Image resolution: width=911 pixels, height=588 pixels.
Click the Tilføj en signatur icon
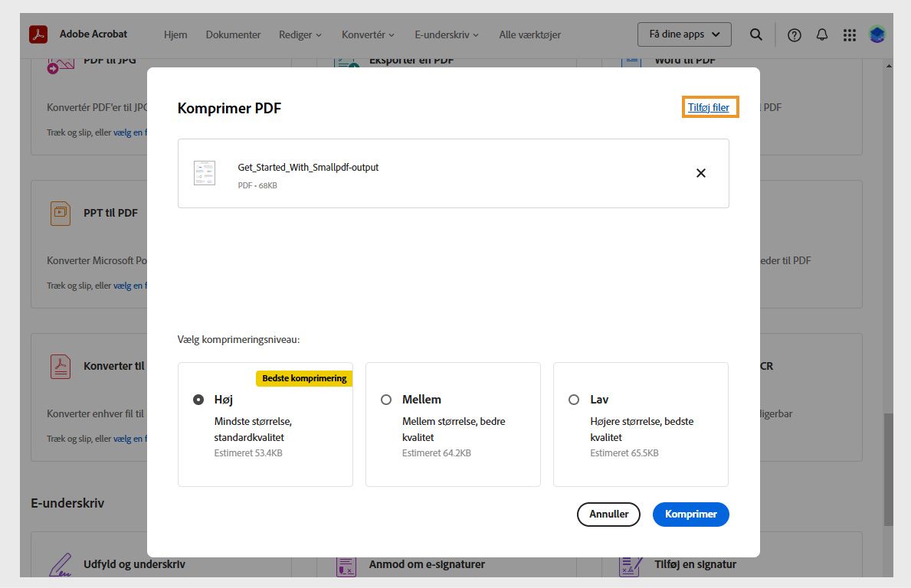coord(629,564)
